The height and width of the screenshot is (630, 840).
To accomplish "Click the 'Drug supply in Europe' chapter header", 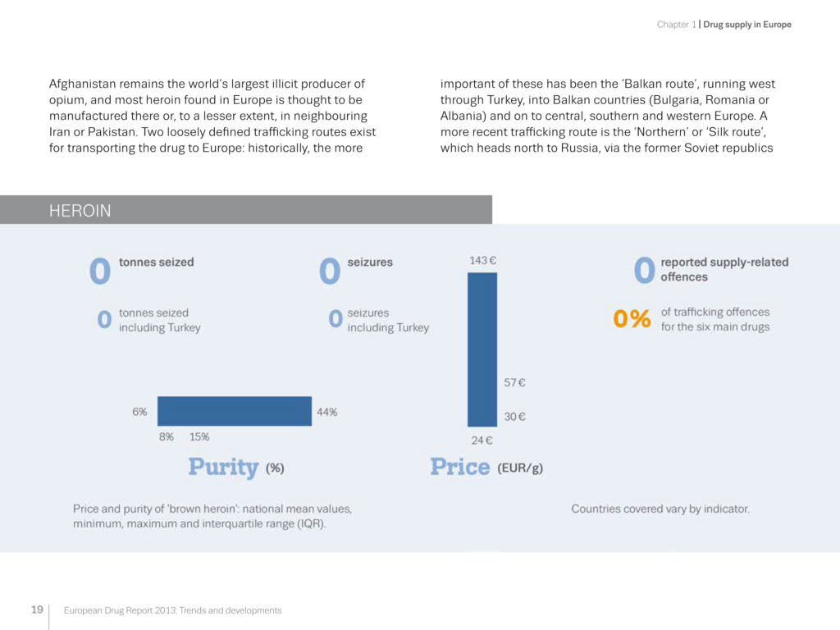I will click(x=746, y=25).
